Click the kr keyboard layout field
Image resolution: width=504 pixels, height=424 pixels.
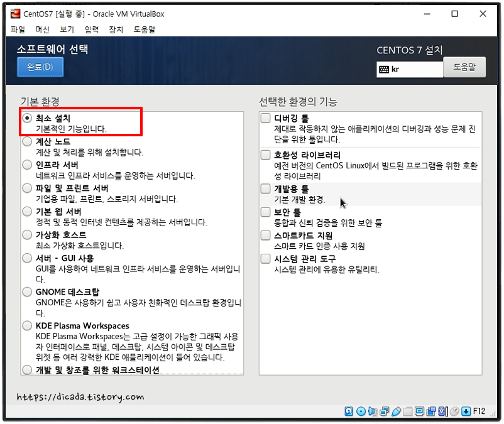click(x=410, y=69)
